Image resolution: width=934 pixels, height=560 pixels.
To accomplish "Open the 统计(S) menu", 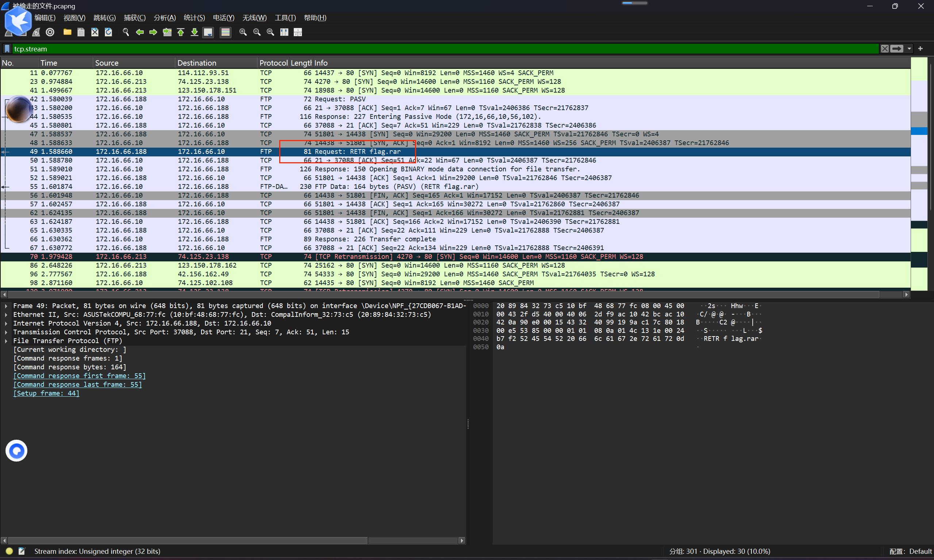I will (194, 18).
